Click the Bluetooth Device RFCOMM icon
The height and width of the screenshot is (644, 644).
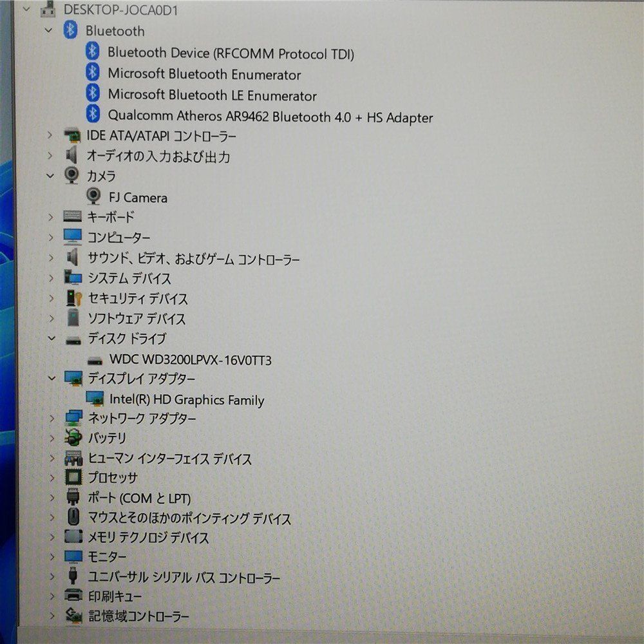(92, 52)
